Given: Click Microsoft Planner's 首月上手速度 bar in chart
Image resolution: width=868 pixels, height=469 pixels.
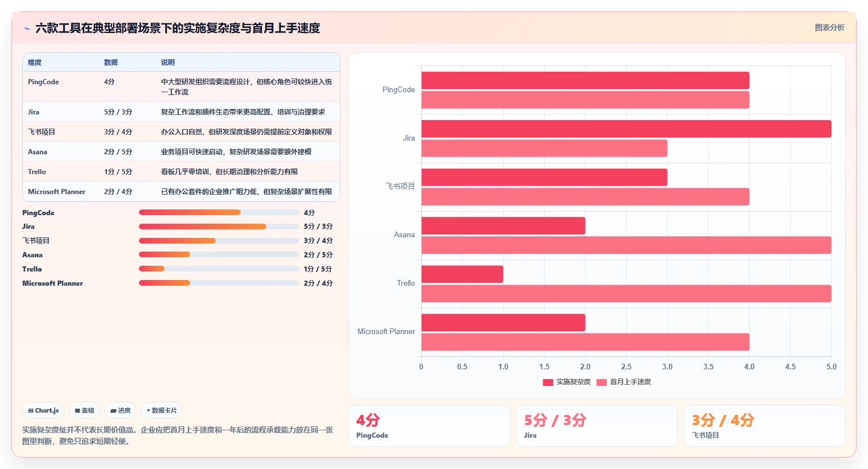Looking at the screenshot, I should coord(585,342).
